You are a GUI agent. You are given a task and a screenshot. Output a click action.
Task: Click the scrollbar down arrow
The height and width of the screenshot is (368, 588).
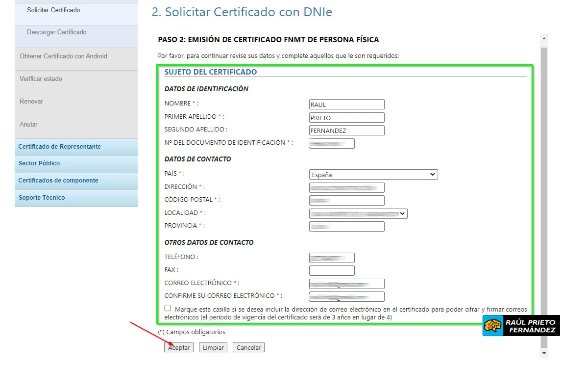pyautogui.click(x=544, y=353)
